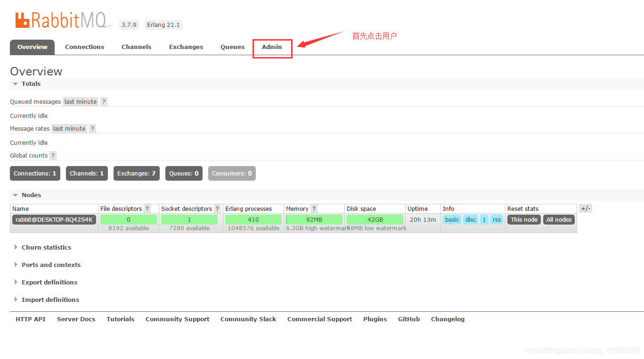644x359 pixels.
Task: Open the Plugins footer link
Action: pos(375,319)
